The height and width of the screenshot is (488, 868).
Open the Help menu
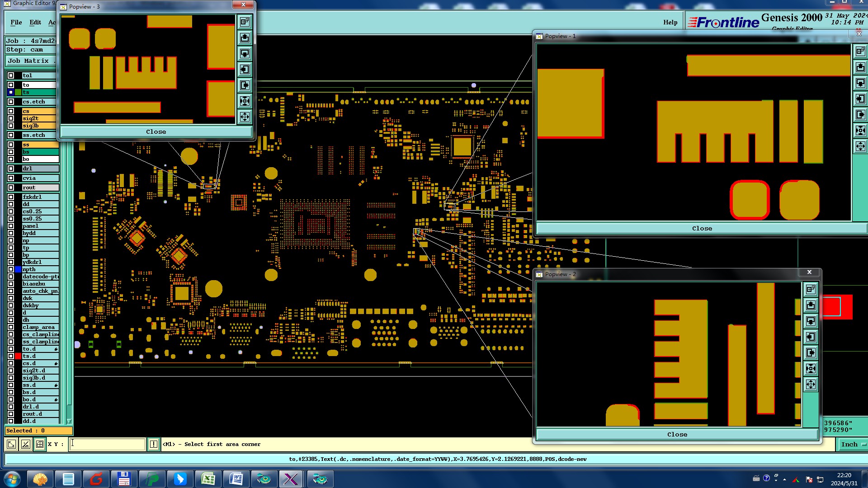(x=670, y=22)
